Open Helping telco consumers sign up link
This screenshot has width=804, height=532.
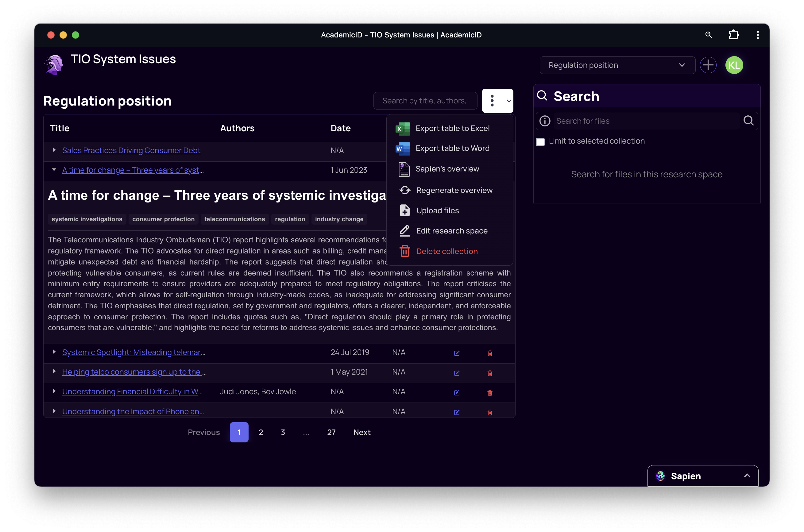(x=134, y=372)
